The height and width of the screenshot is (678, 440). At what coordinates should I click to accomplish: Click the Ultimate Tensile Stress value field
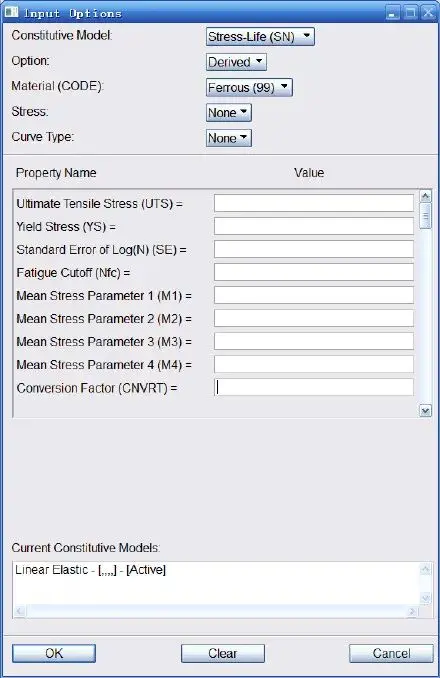tap(314, 203)
